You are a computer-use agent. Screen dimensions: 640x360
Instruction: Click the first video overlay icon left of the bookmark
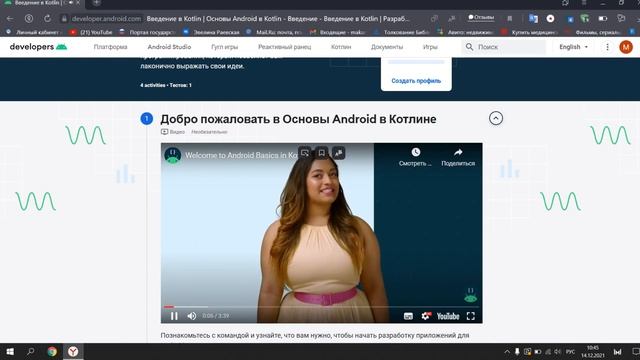[x=304, y=153]
